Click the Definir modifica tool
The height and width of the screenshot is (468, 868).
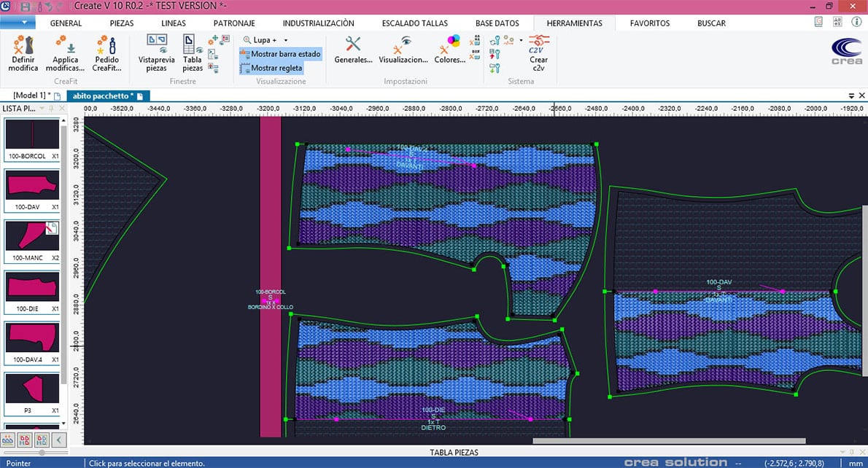point(23,53)
